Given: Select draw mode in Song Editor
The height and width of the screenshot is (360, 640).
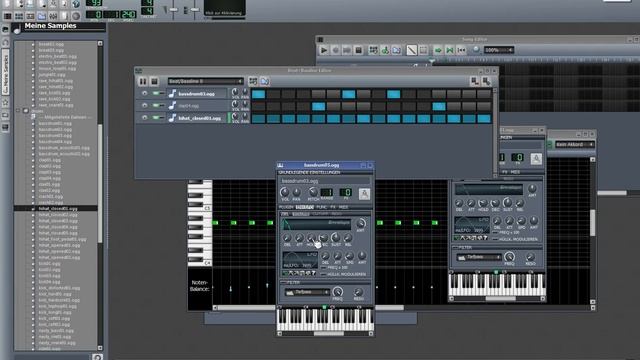Looking at the screenshot, I should tap(411, 50).
